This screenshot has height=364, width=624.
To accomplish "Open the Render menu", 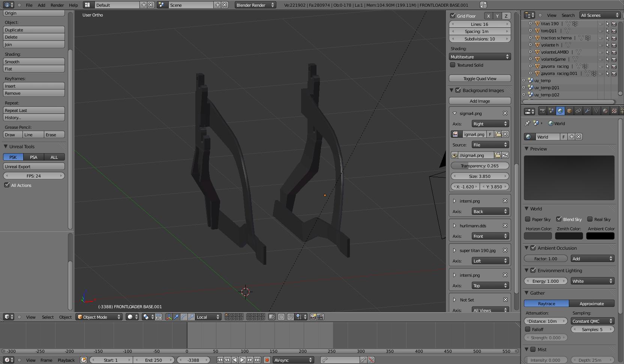I will point(57,5).
